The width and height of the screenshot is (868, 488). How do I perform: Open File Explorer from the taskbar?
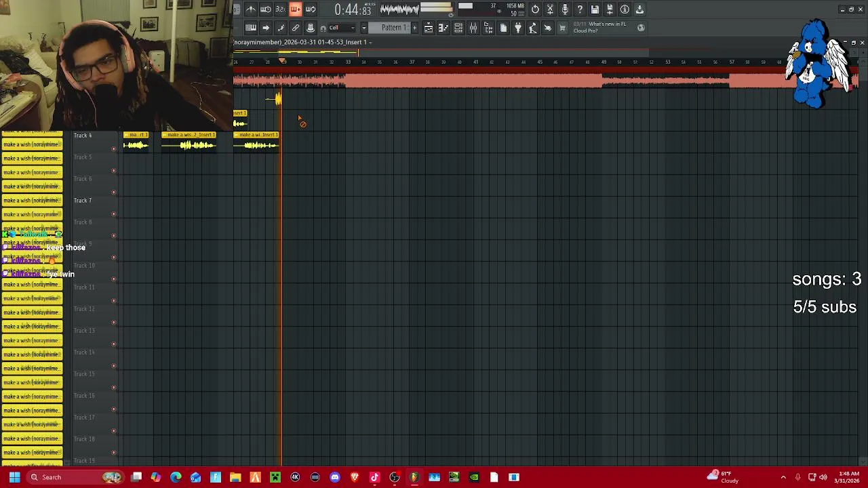coord(235,477)
